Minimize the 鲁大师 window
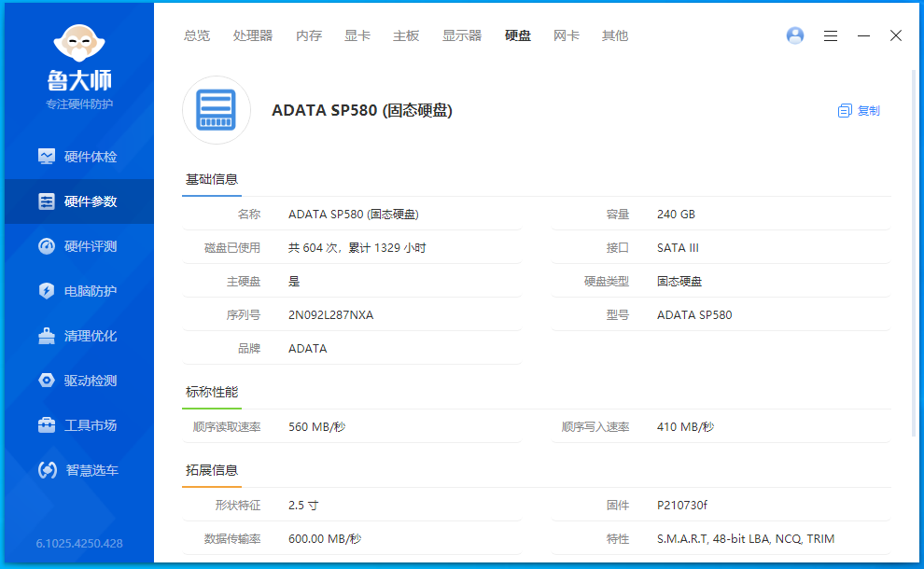The height and width of the screenshot is (569, 924). click(863, 36)
